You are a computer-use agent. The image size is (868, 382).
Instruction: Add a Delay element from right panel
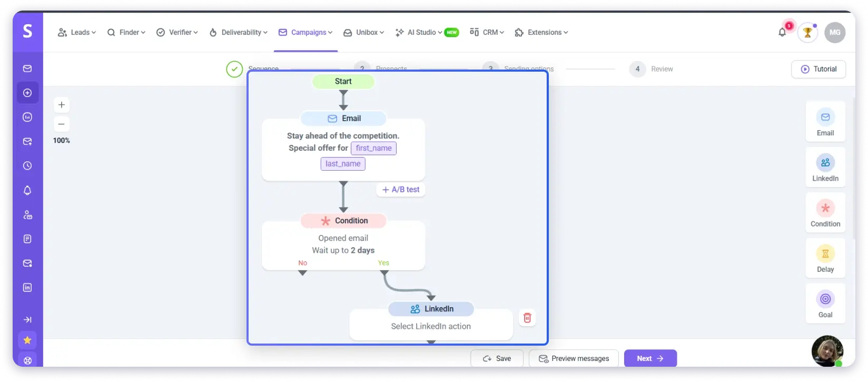point(825,259)
